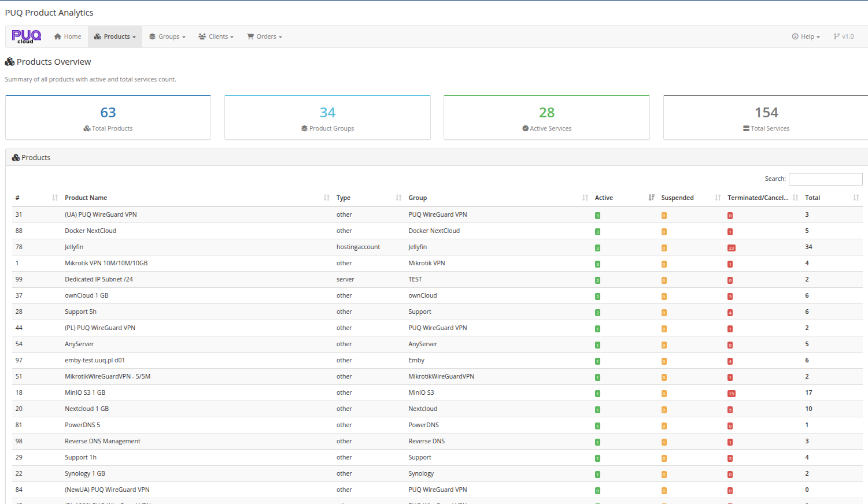Screen dimensions: 868x504
Task: Open the Groups dropdown menu
Action: click(x=167, y=36)
